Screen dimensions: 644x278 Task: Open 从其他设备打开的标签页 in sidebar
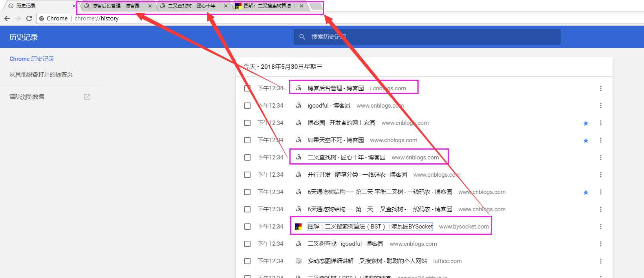41,75
